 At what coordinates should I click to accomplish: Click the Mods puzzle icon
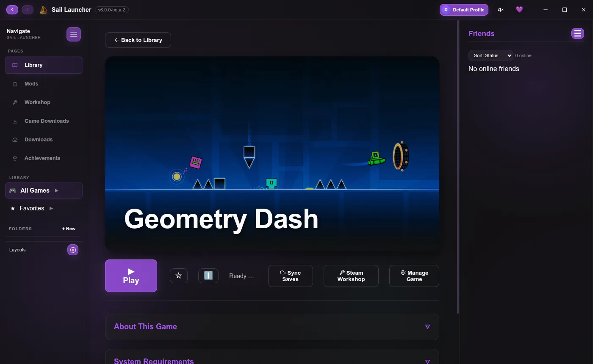pos(15,84)
